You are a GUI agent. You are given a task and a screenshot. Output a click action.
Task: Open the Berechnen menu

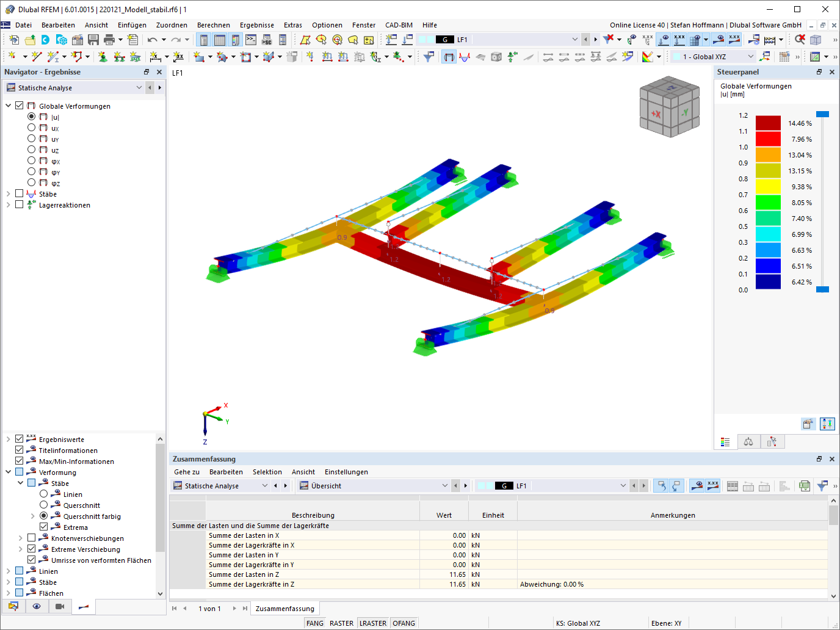point(214,25)
